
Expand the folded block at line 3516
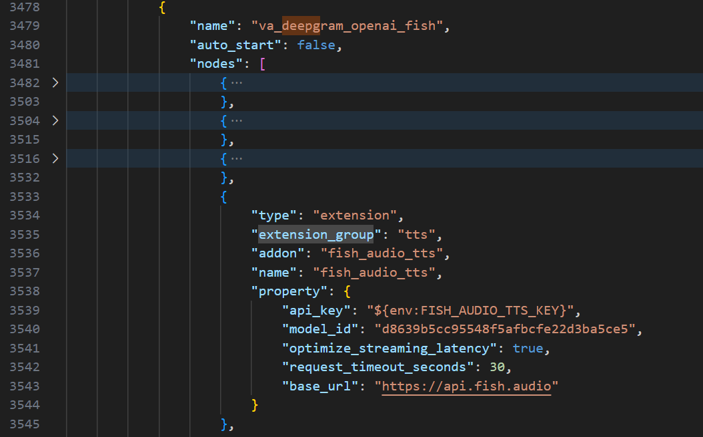coord(55,158)
